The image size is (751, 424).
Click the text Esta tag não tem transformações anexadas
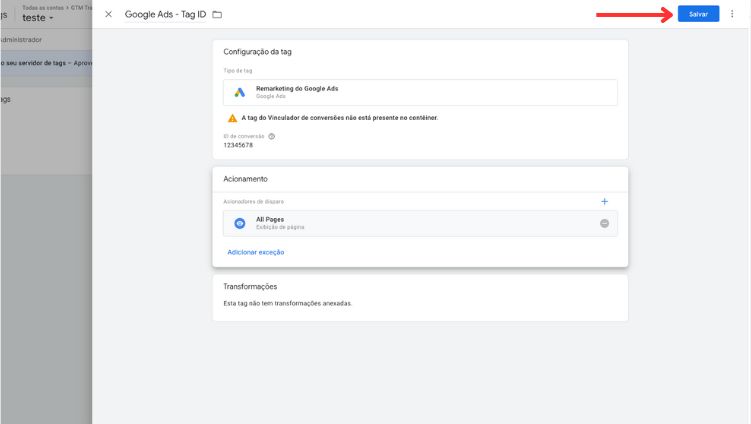[287, 303]
